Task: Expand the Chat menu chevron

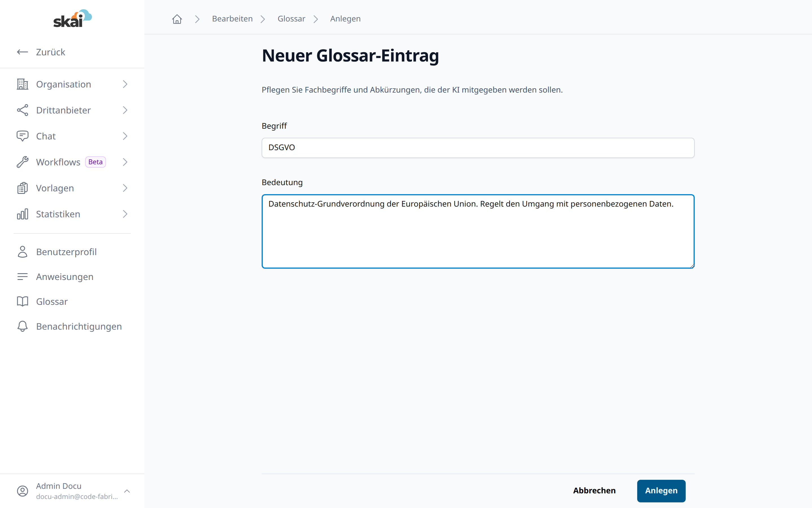Action: (x=125, y=136)
